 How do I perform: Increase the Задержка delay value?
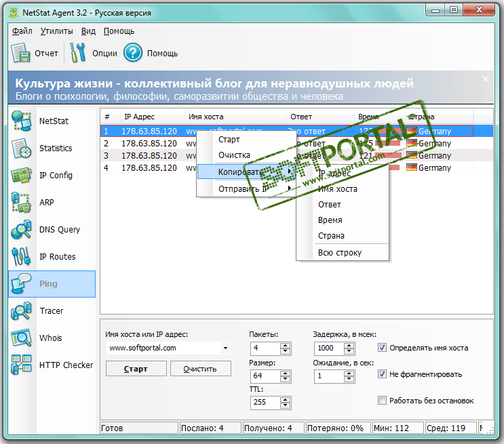[349, 346]
